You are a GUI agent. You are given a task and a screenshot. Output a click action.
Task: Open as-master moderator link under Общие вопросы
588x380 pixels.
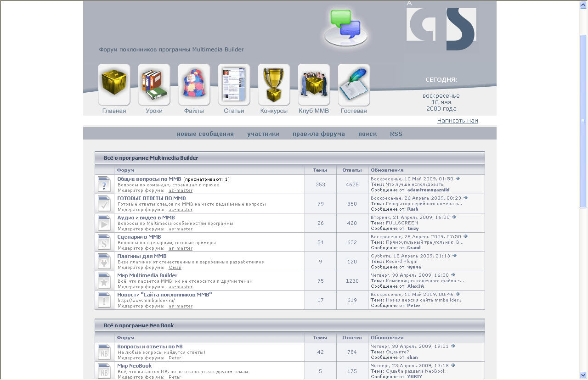pos(181,190)
